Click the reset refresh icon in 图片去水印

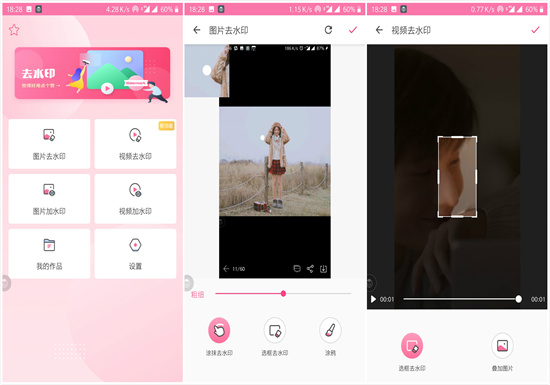[328, 30]
